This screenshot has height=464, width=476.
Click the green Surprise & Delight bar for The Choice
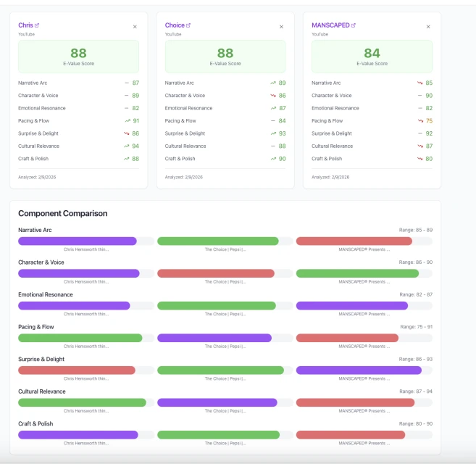click(220, 370)
